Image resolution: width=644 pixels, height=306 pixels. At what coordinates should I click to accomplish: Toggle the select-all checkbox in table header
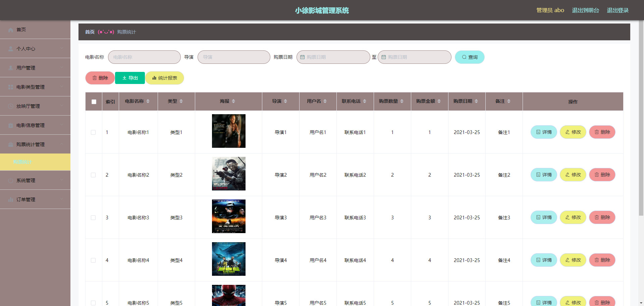click(94, 102)
